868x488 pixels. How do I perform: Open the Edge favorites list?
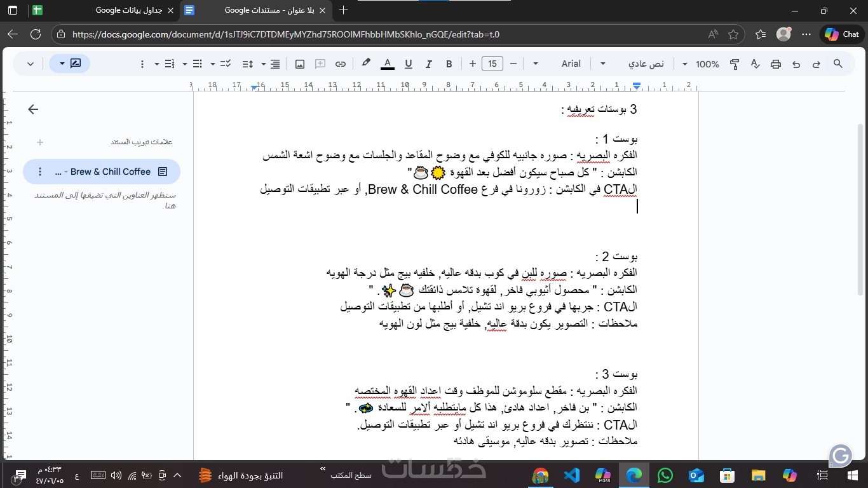coord(761,34)
